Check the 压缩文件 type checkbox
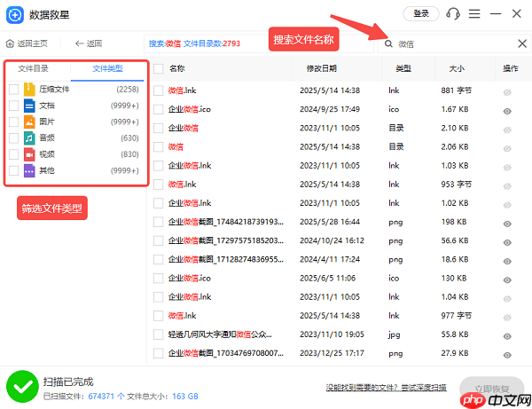532x409 pixels. coord(13,90)
